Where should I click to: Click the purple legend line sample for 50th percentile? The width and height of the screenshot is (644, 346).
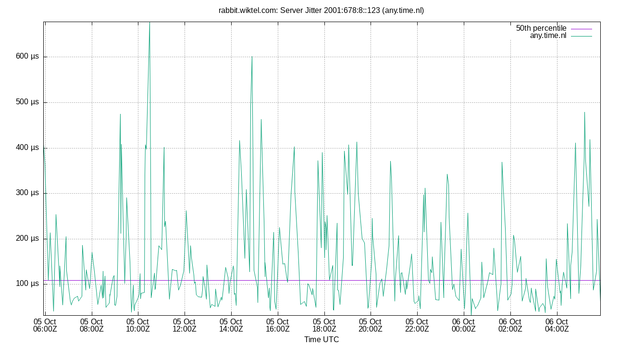point(581,29)
